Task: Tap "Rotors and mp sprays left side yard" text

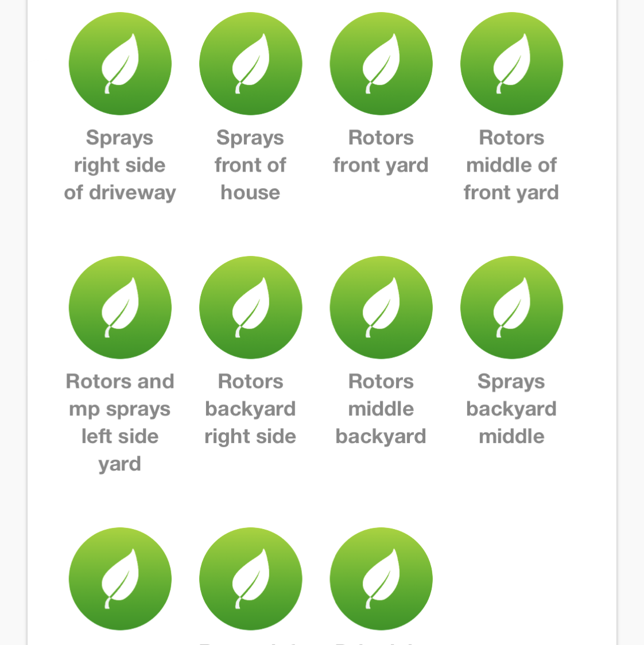Action: coord(120,422)
